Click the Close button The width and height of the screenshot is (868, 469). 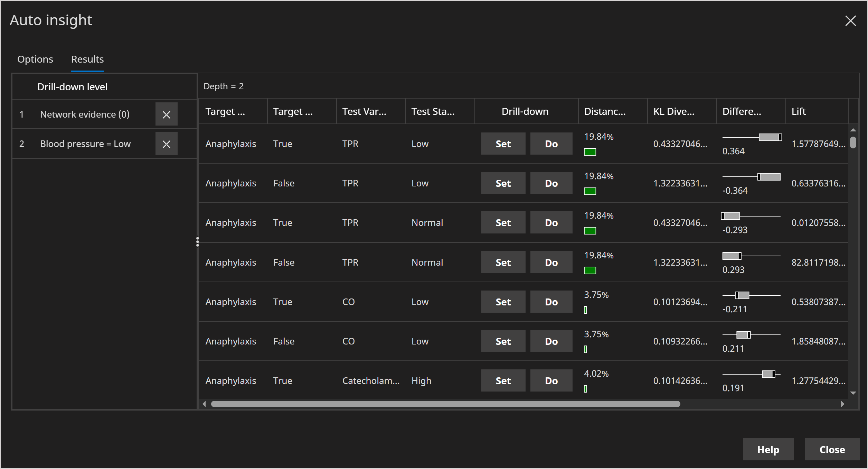pyautogui.click(x=832, y=449)
